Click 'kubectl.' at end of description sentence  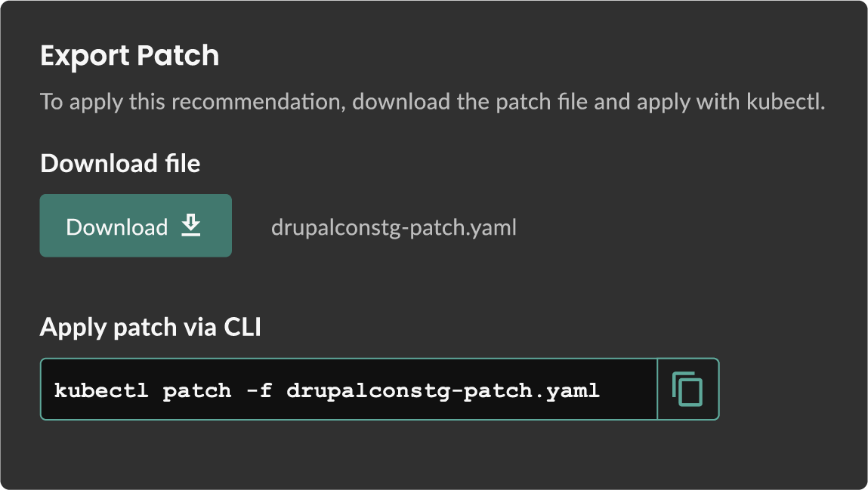pyautogui.click(x=786, y=102)
